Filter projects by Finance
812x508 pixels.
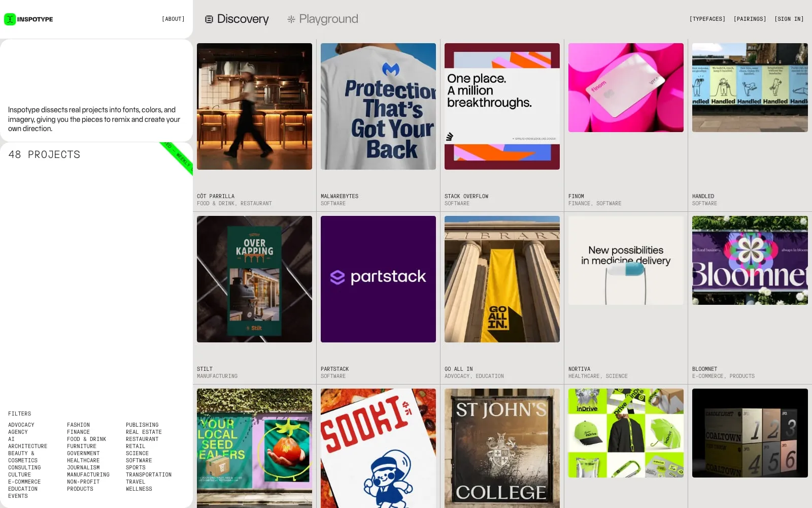pos(78,432)
